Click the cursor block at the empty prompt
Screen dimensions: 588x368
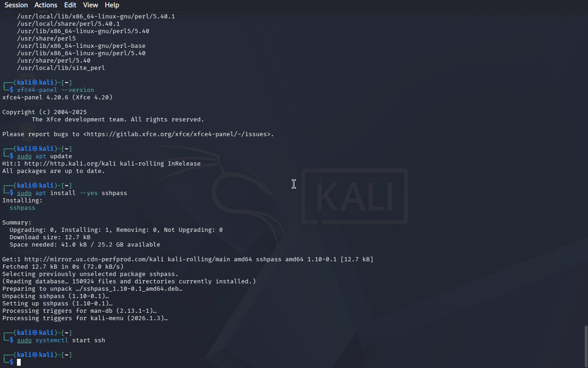click(19, 362)
